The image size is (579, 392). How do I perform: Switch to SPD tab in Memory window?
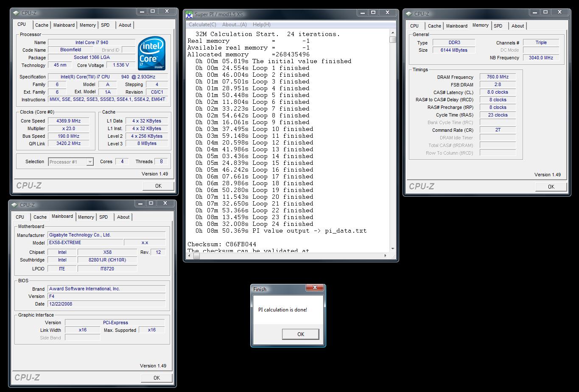pyautogui.click(x=498, y=26)
